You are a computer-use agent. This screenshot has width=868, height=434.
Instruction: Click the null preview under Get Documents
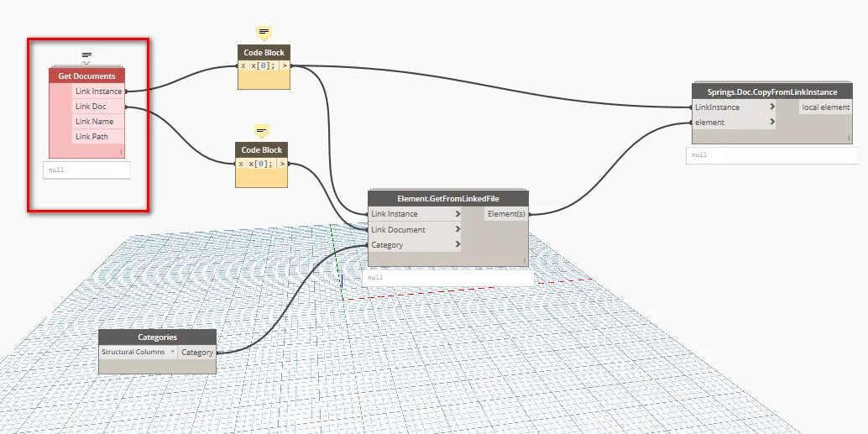(87, 170)
